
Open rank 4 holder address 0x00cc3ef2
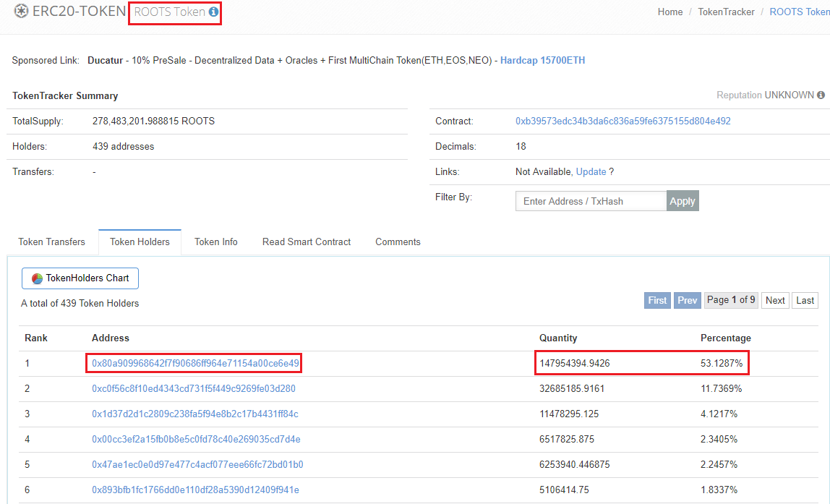pos(197,440)
